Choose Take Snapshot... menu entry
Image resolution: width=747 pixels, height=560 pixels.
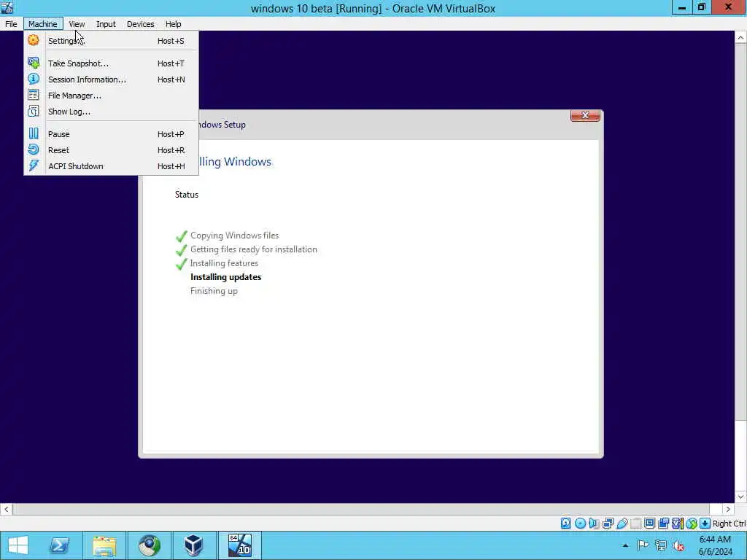coord(111,63)
